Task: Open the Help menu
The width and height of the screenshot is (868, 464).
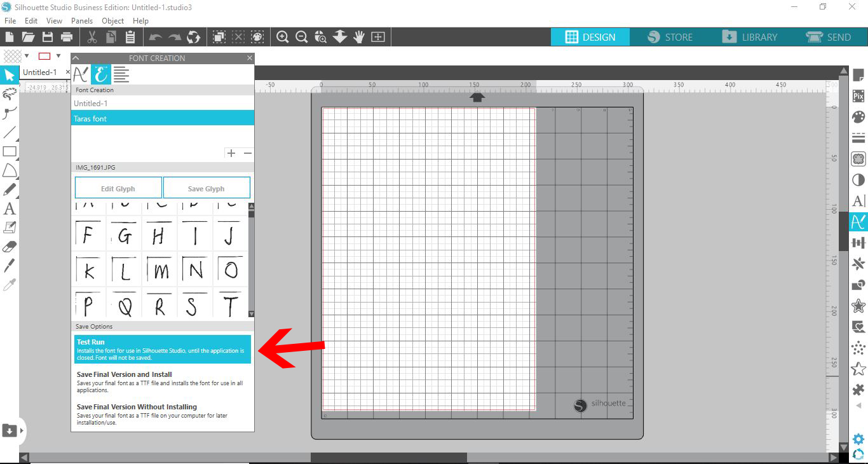Action: pos(140,21)
